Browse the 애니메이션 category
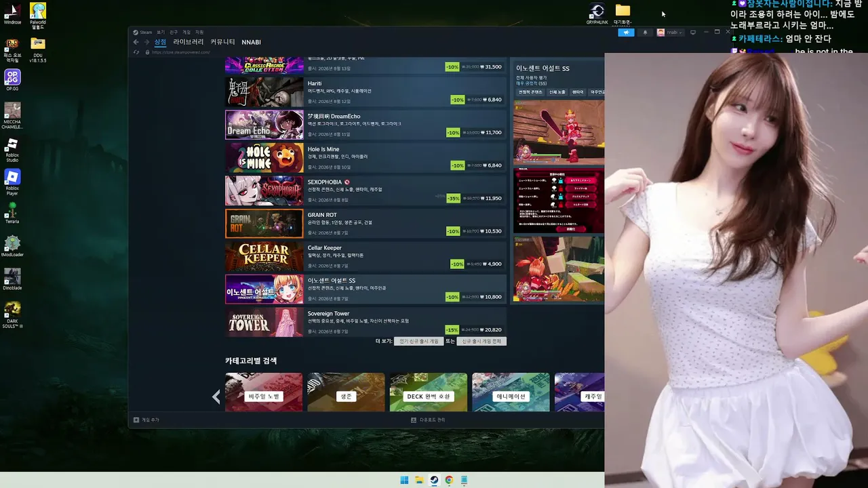Image resolution: width=868 pixels, height=488 pixels. click(511, 392)
